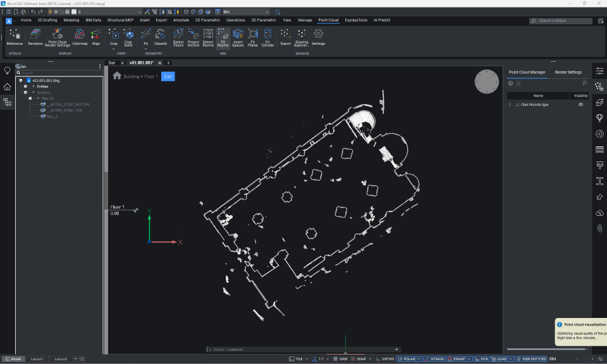Toggle DYN dynamic input in status bar

[x=481, y=359]
